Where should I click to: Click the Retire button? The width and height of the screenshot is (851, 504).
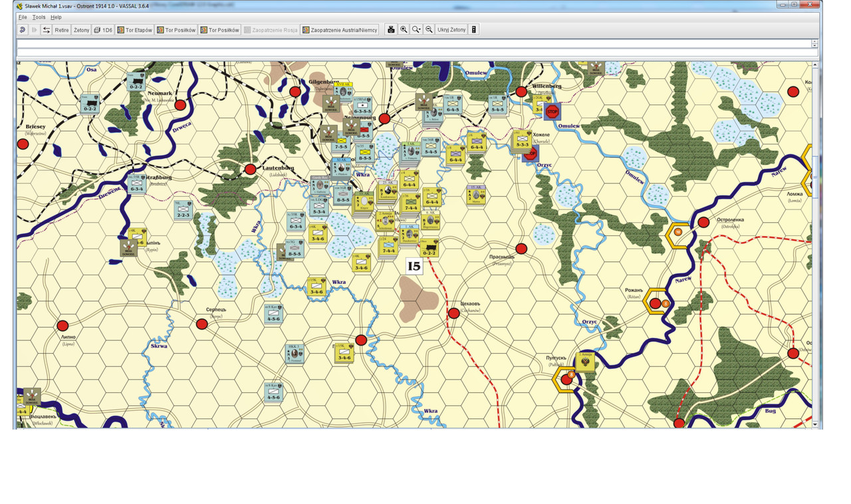(x=62, y=30)
